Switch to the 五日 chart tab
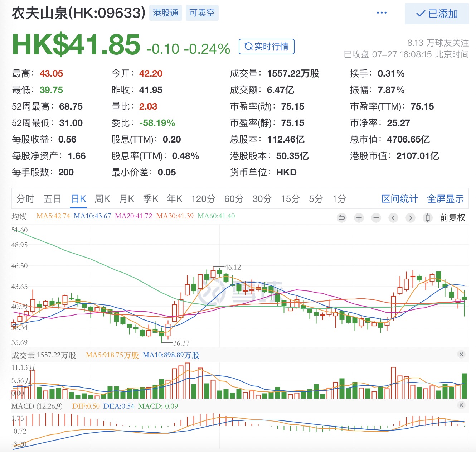The image size is (476, 452). click(x=53, y=199)
